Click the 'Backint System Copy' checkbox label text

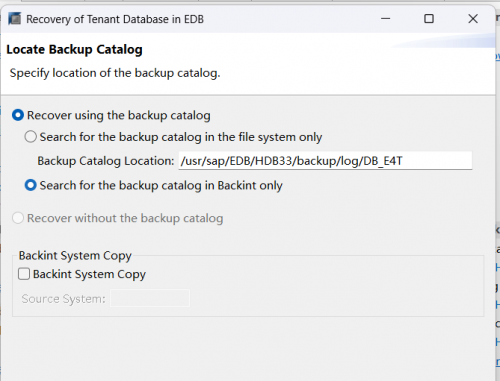(89, 274)
